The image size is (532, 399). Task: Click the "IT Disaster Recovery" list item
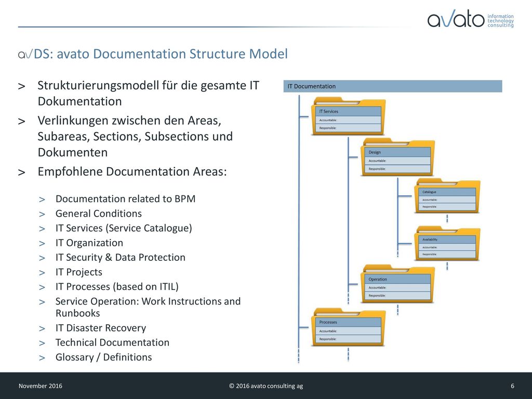pos(101,328)
